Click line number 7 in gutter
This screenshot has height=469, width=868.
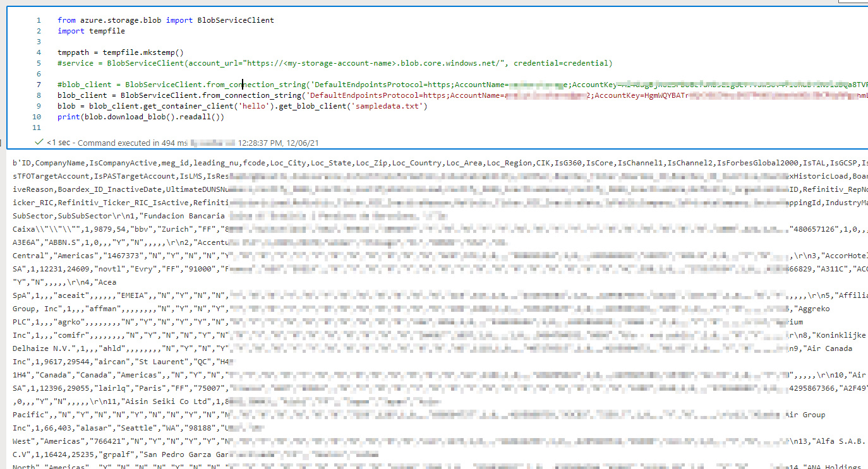tap(39, 85)
